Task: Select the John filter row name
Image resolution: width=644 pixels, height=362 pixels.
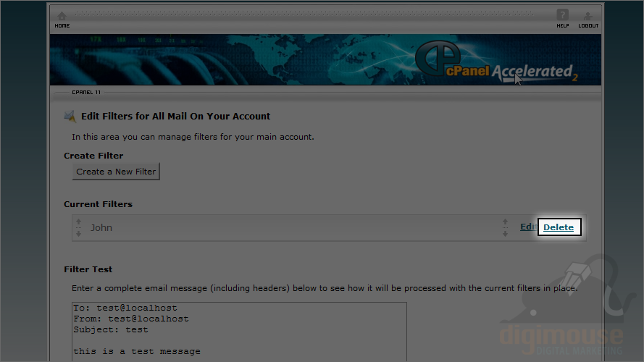Action: (x=101, y=228)
